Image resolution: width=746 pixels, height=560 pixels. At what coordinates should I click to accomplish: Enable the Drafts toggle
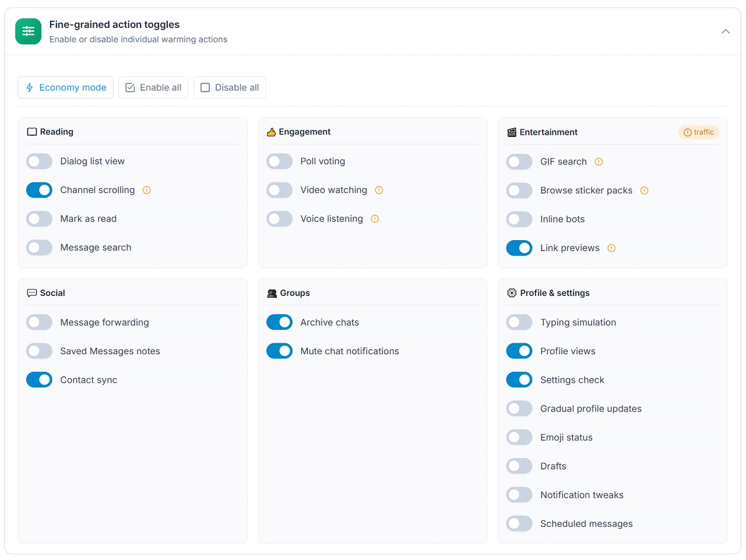pyautogui.click(x=519, y=466)
